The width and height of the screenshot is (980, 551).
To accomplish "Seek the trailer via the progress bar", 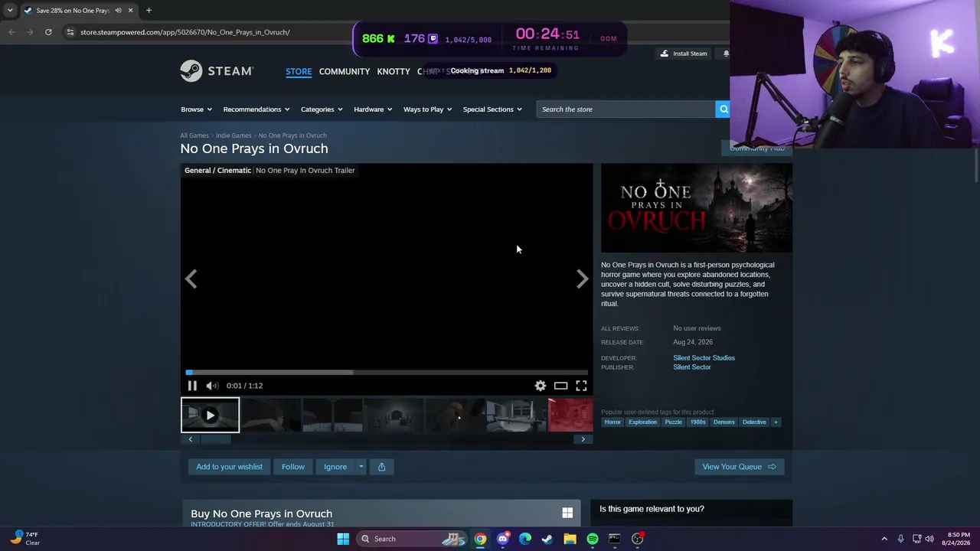I will pyautogui.click(x=387, y=373).
